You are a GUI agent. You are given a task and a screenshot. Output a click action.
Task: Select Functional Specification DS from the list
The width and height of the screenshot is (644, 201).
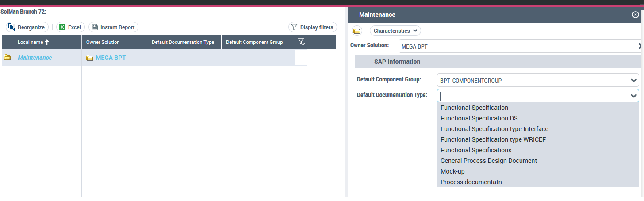tap(479, 118)
